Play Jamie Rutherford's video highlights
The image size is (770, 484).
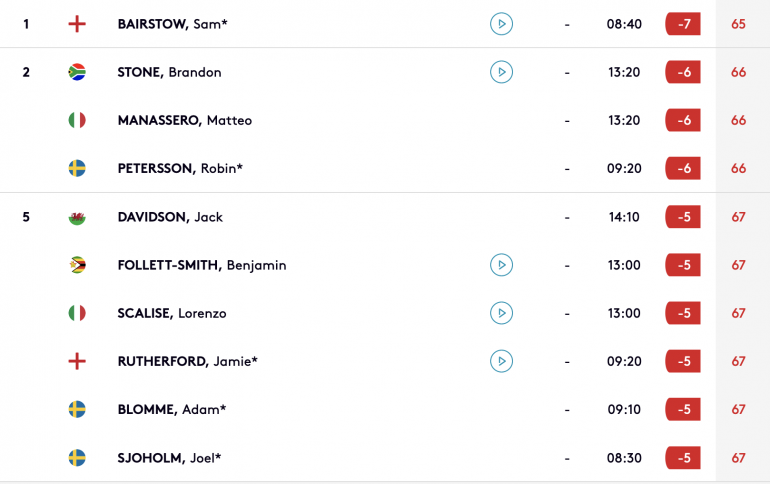click(501, 361)
